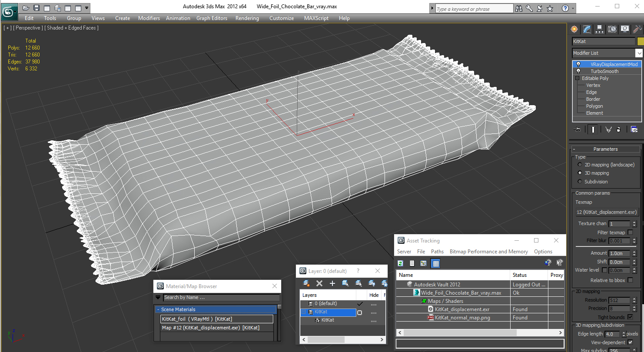Click Add Selected Objects plus icon in Layer window
The height and width of the screenshot is (352, 644).
[x=332, y=283]
